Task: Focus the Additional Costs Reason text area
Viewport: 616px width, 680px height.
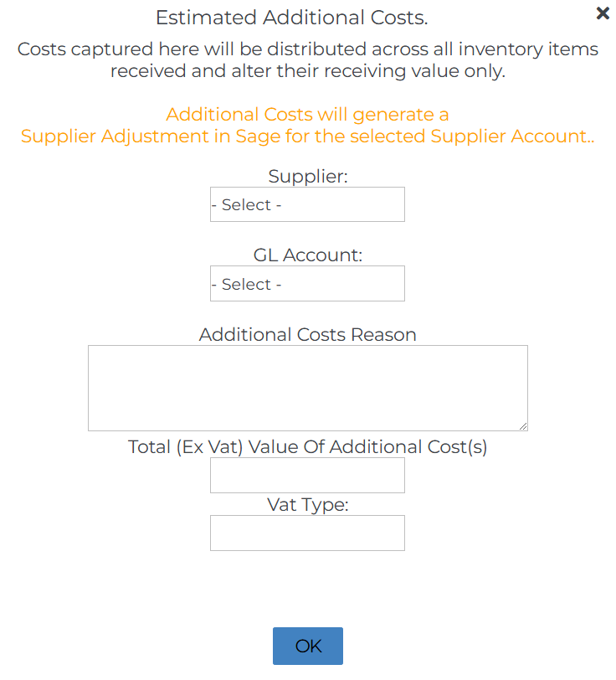Action: coord(307,388)
